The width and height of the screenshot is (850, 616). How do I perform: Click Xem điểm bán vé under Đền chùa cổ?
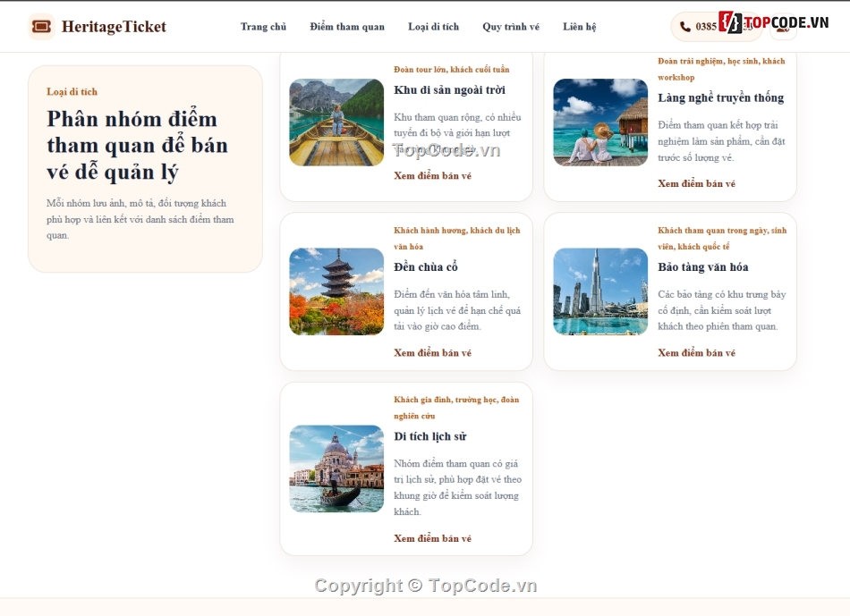click(432, 352)
